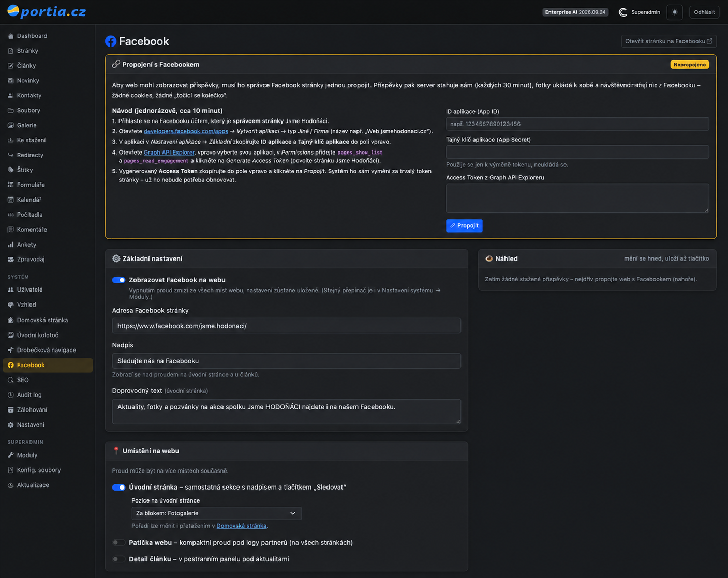Edit the Nadpis text field

click(286, 361)
